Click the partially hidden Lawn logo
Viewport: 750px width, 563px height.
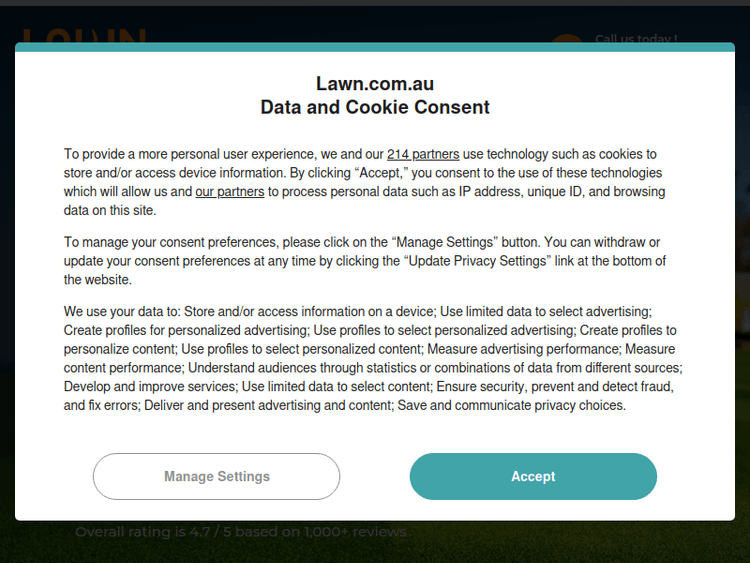click(x=83, y=36)
